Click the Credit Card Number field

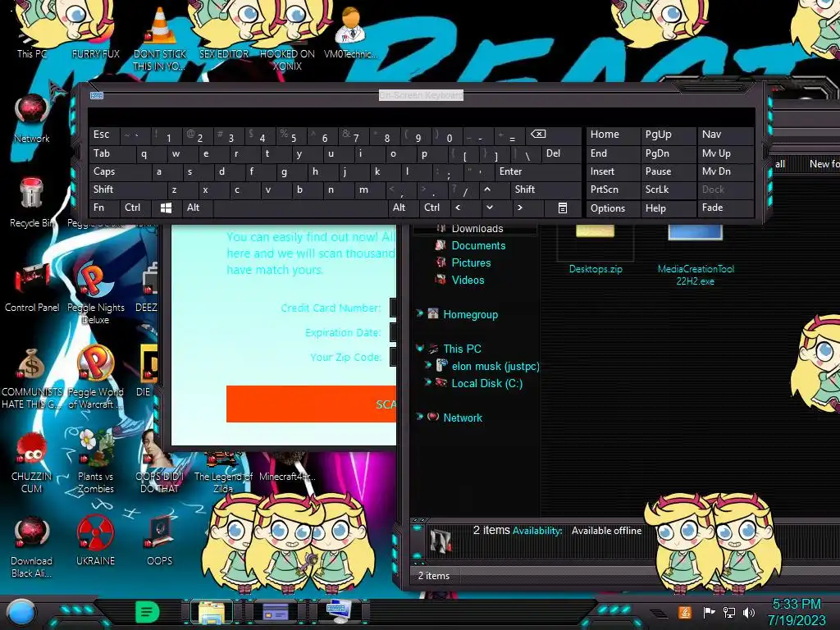(x=393, y=308)
